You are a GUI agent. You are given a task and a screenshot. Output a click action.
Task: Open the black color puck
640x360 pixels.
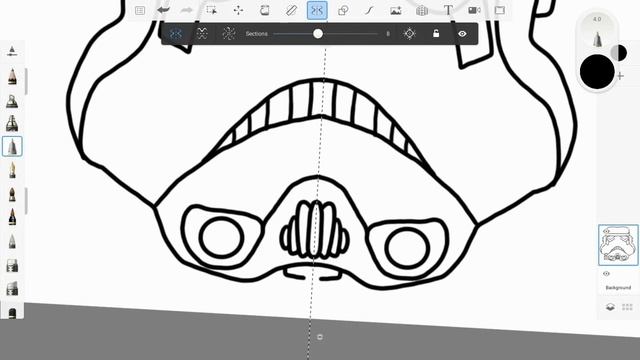597,71
